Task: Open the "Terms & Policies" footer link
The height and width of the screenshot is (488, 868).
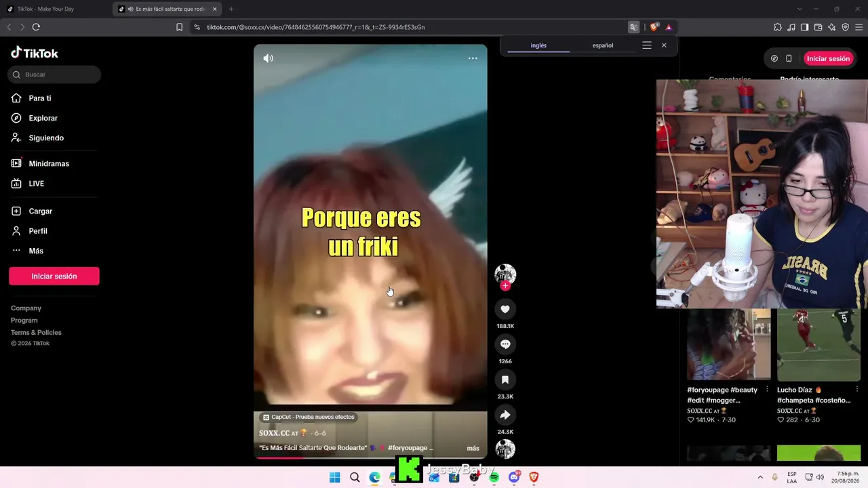Action: [x=36, y=333]
